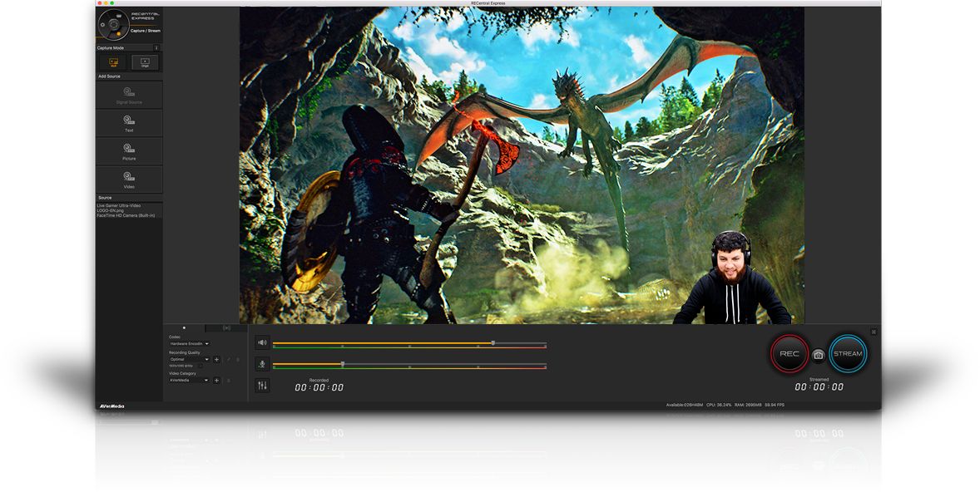Click the microphone volume slider handle
This screenshot has width=980, height=492.
tap(342, 364)
